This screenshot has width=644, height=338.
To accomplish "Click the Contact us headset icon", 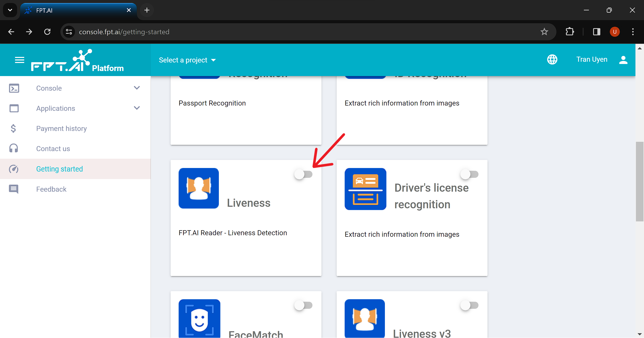I will (14, 149).
